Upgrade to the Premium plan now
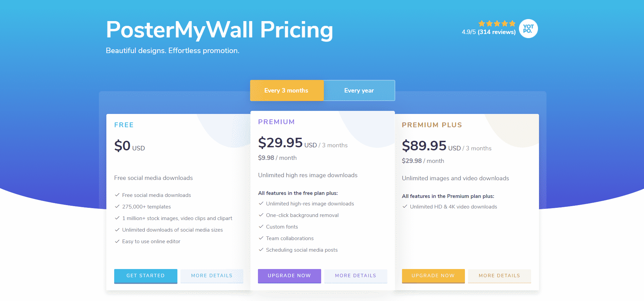 tap(289, 276)
